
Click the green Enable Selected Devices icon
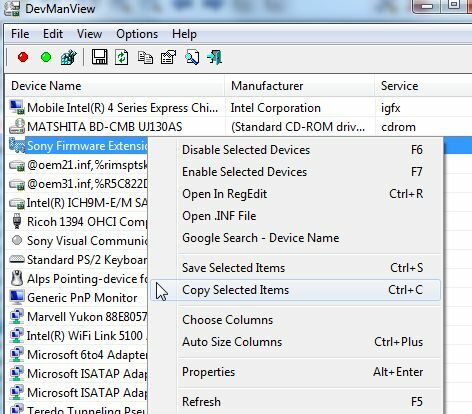click(x=46, y=57)
